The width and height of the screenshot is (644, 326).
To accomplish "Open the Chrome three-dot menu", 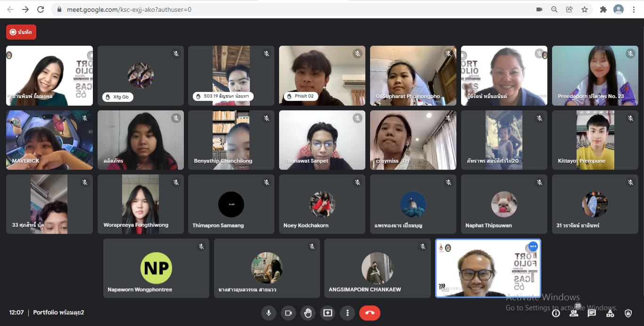I will click(x=634, y=9).
